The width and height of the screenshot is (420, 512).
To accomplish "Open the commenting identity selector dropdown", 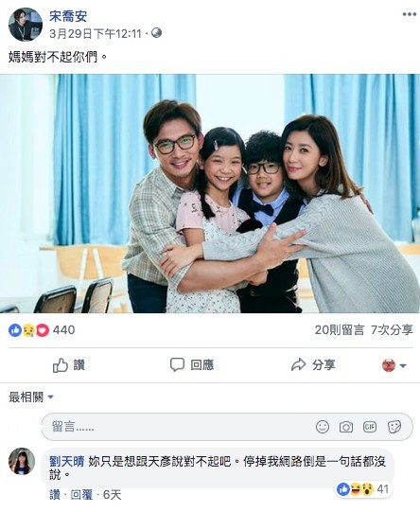I will pyautogui.click(x=394, y=365).
